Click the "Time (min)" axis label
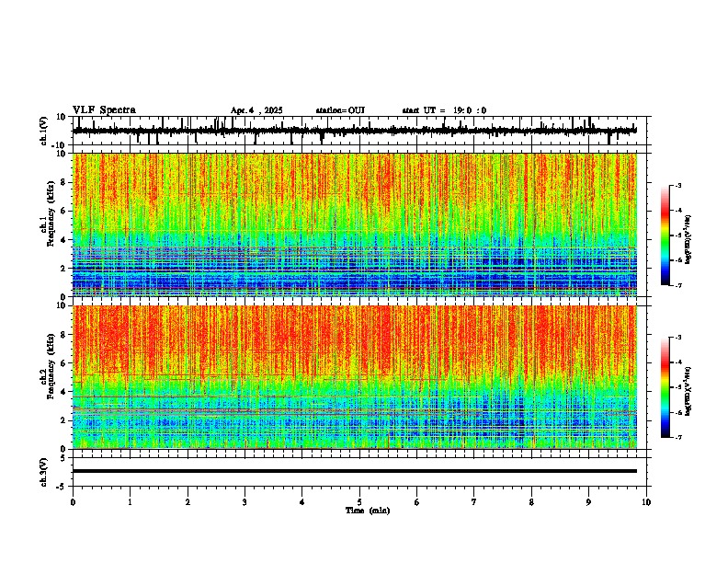This screenshot has width=728, height=563. pos(368,511)
